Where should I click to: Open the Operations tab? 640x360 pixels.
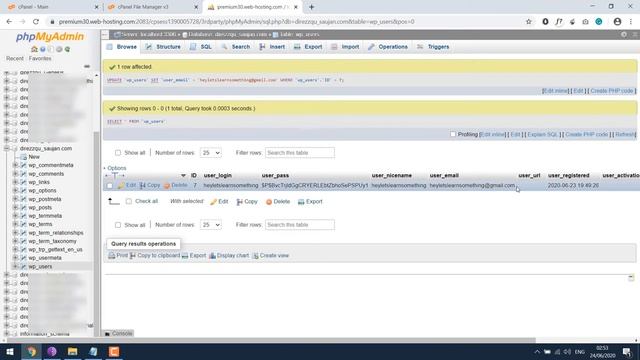pyautogui.click(x=388, y=47)
